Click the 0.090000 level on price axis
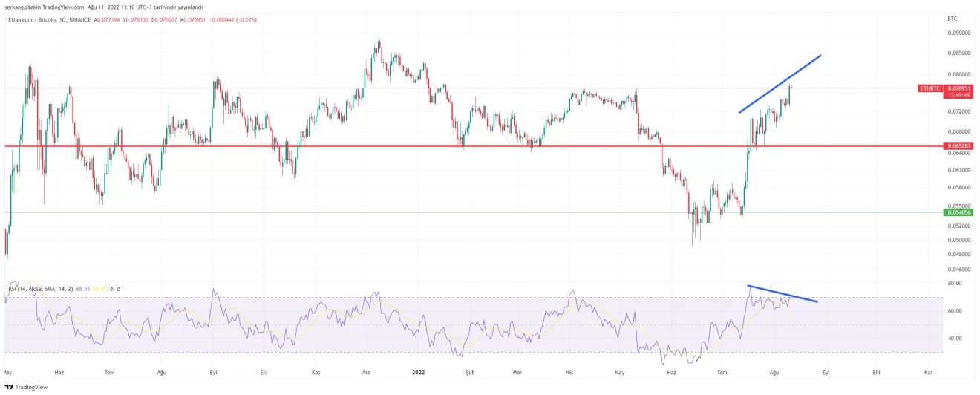The width and height of the screenshot is (980, 395). click(x=958, y=33)
